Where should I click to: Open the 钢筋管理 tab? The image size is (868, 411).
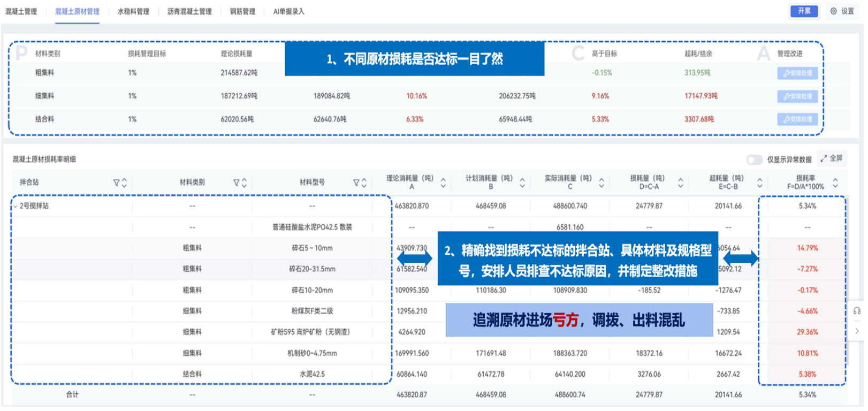(242, 11)
